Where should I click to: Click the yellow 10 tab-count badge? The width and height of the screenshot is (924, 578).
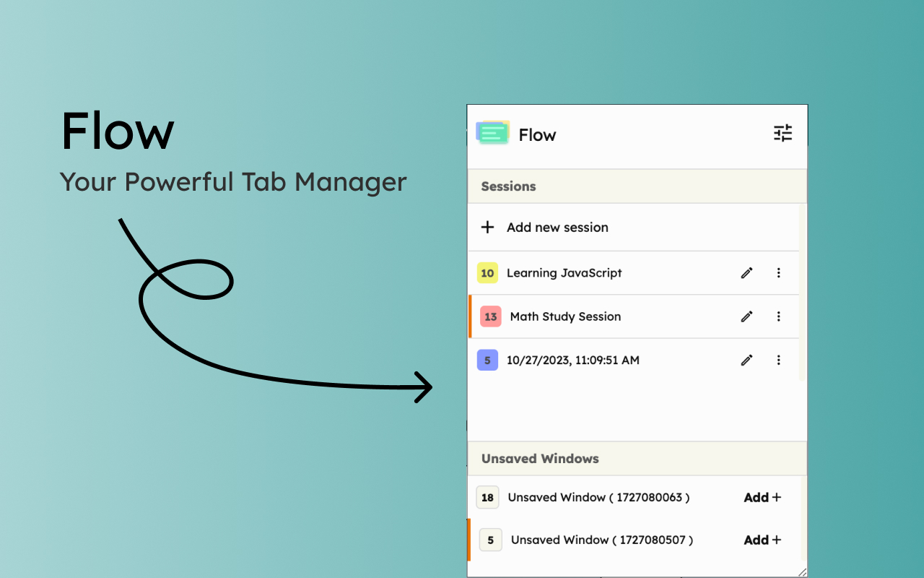click(x=487, y=272)
